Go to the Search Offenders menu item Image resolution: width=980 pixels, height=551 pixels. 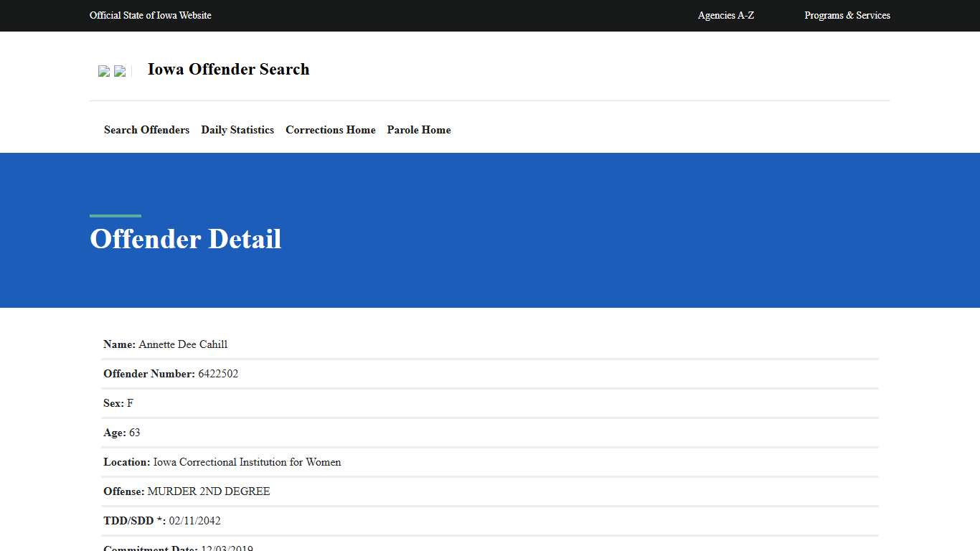146,130
